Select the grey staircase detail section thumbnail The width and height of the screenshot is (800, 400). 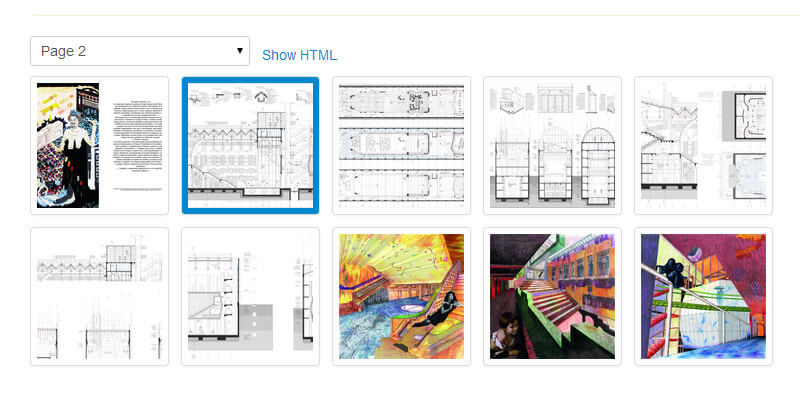(250, 296)
